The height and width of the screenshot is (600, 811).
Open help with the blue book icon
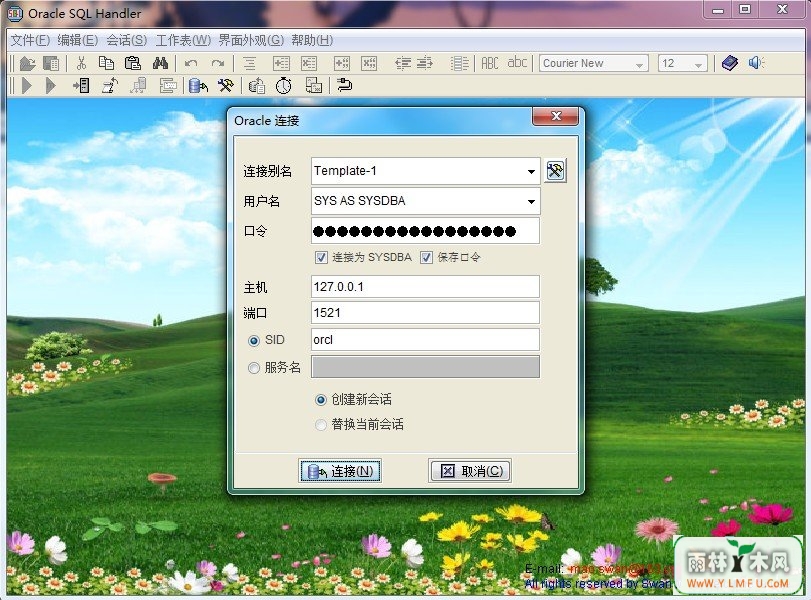click(x=730, y=63)
